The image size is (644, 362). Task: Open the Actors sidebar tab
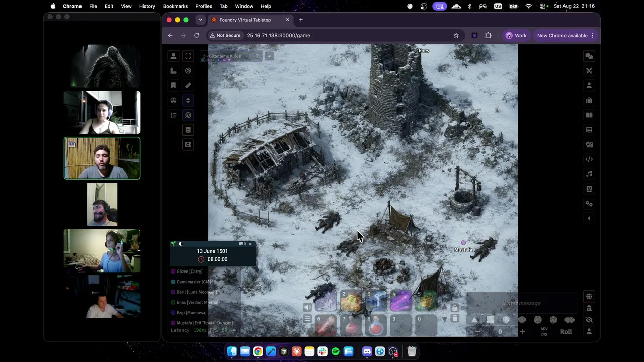coord(589,85)
